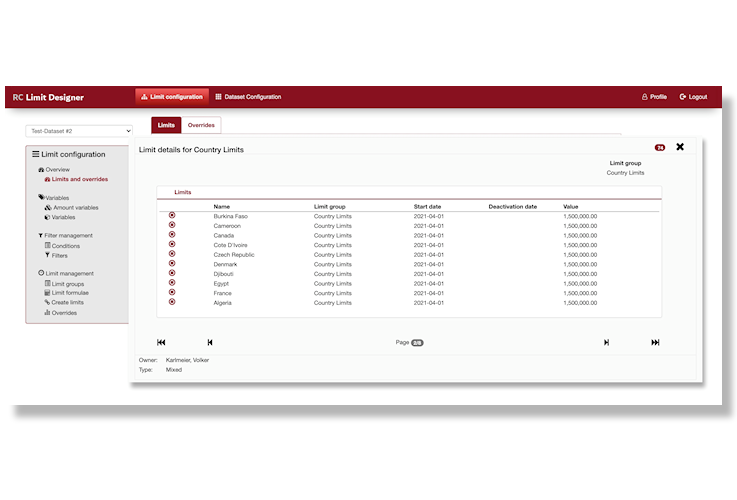
Task: Log out using the Logout button
Action: [693, 97]
